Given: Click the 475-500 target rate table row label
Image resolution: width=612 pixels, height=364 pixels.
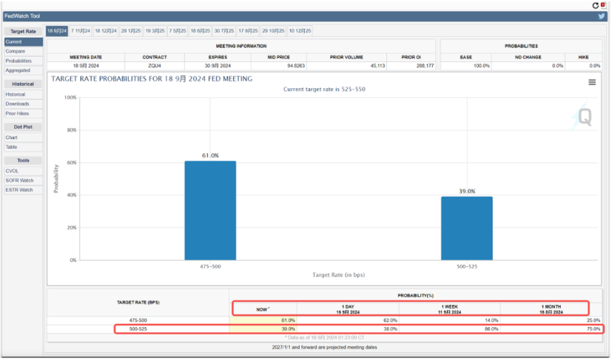Looking at the screenshot, I should (x=138, y=320).
